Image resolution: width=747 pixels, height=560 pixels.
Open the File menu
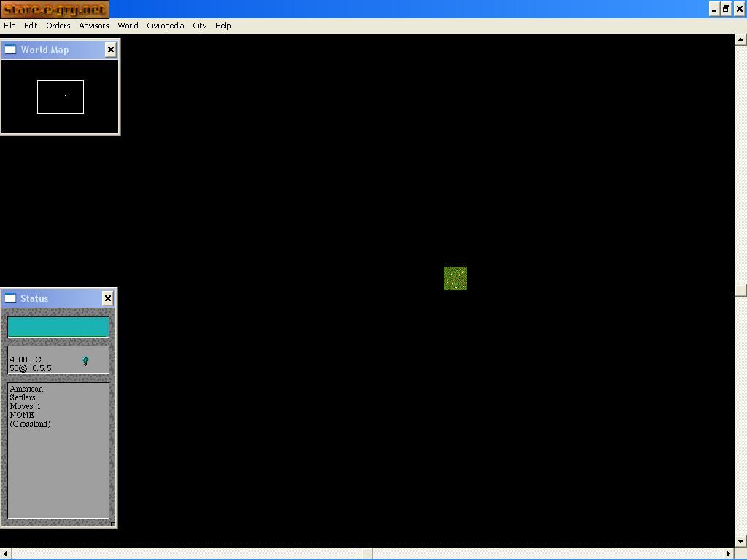tap(9, 26)
